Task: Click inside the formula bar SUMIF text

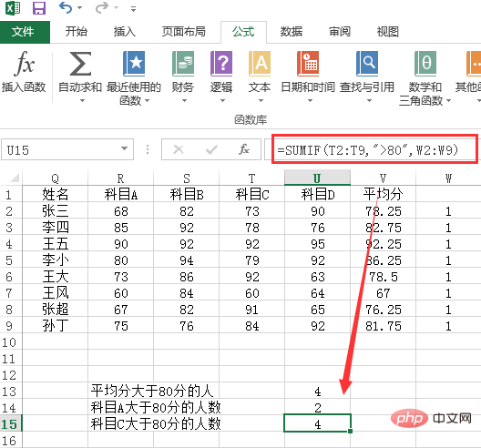Action: point(367,150)
